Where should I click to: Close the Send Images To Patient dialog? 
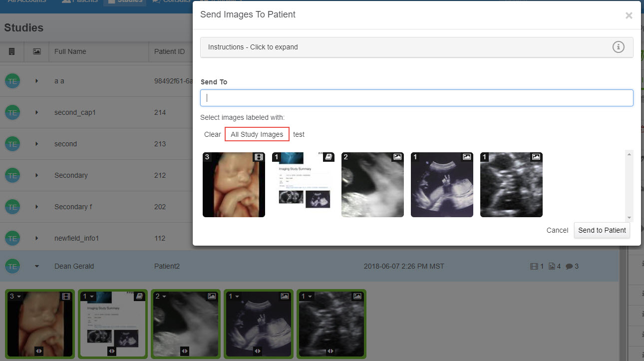point(629,15)
